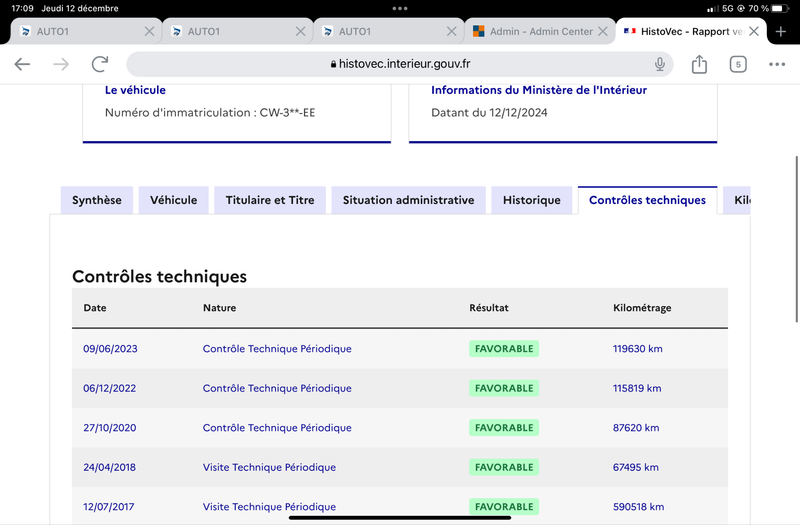Screen dimensions: 800x525
Task: Reload the HistoVec page
Action: tap(100, 64)
